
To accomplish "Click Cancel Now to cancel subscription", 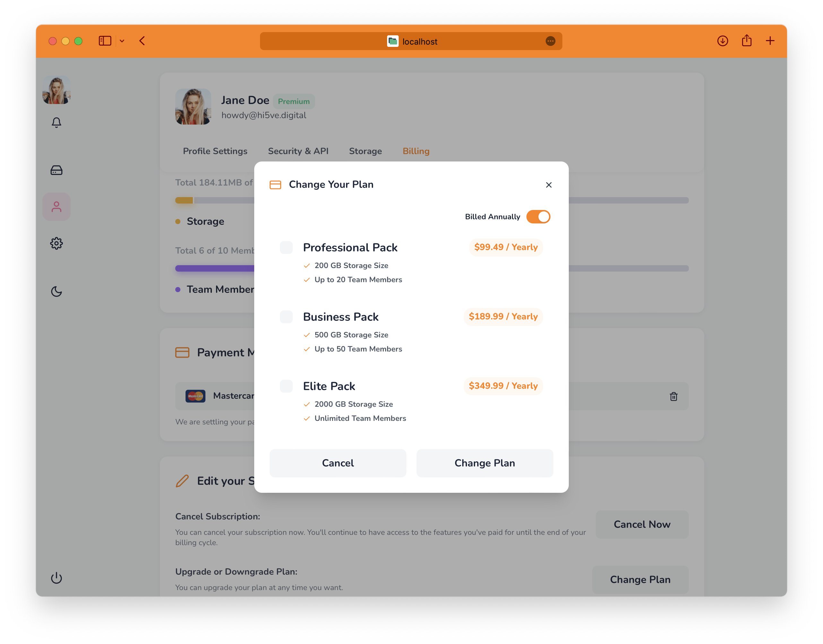I will (x=642, y=524).
